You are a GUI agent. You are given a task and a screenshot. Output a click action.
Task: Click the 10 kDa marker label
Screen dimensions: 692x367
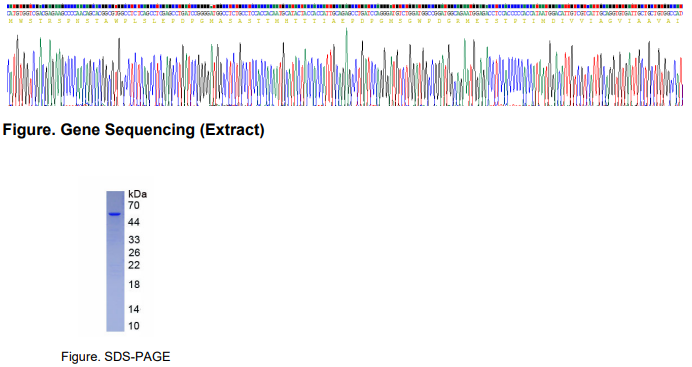[x=134, y=326]
